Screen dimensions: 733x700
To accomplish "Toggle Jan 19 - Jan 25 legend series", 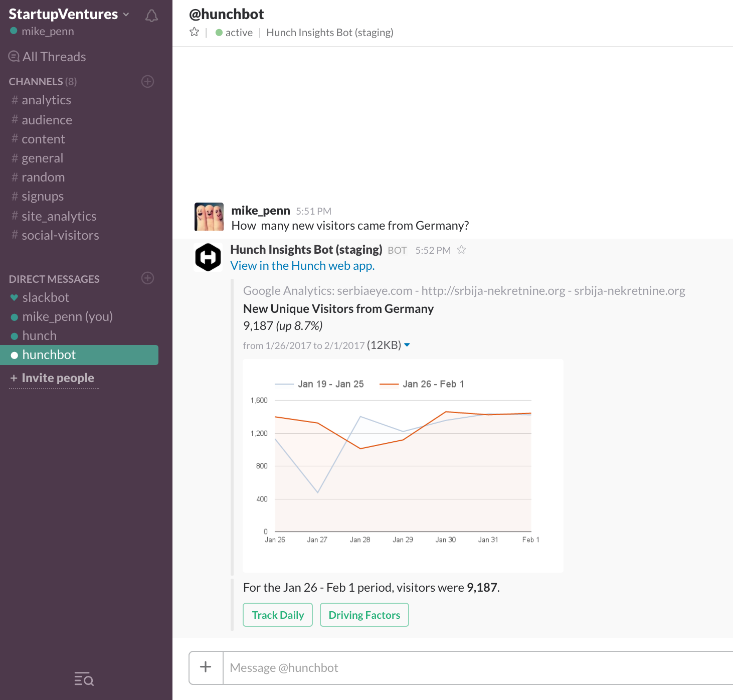I will pyautogui.click(x=320, y=384).
